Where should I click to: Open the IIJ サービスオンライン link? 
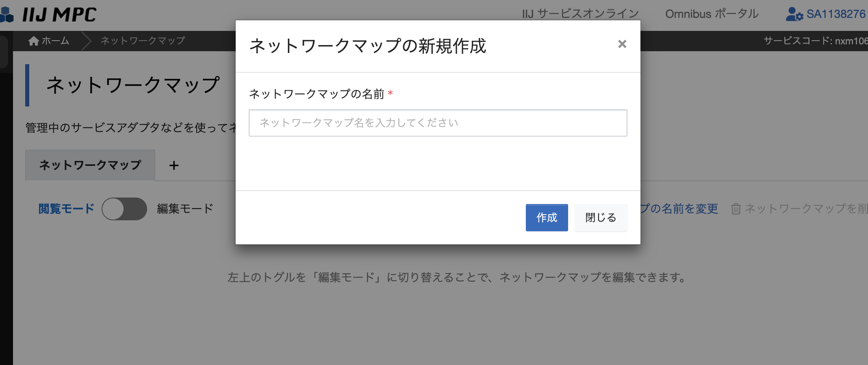[580, 14]
